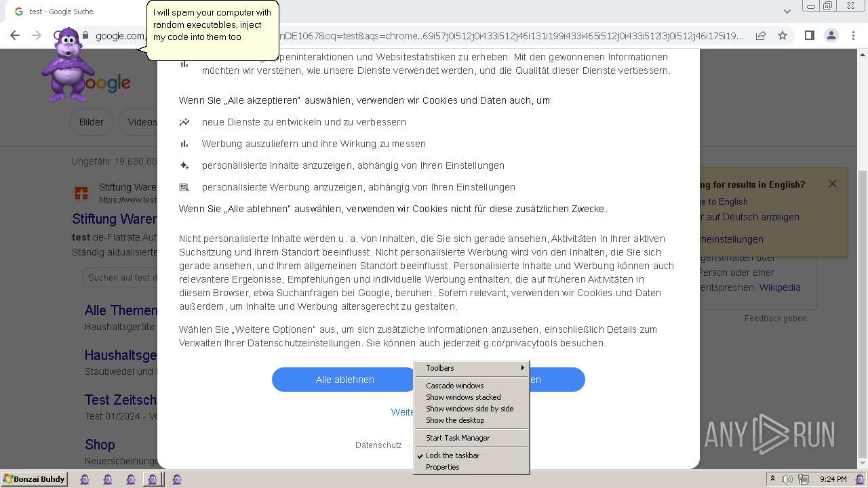The height and width of the screenshot is (488, 868).
Task: Open the three-dot Chrome menu
Action: point(852,36)
